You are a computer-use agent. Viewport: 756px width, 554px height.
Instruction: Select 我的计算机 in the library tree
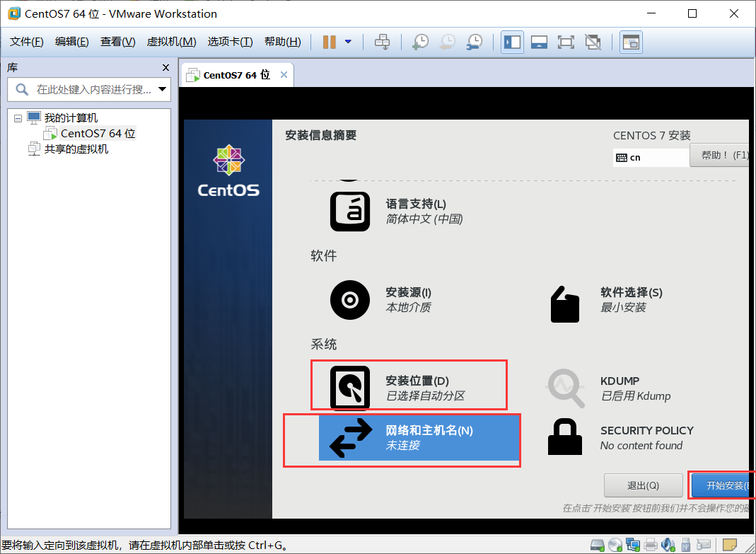71,117
